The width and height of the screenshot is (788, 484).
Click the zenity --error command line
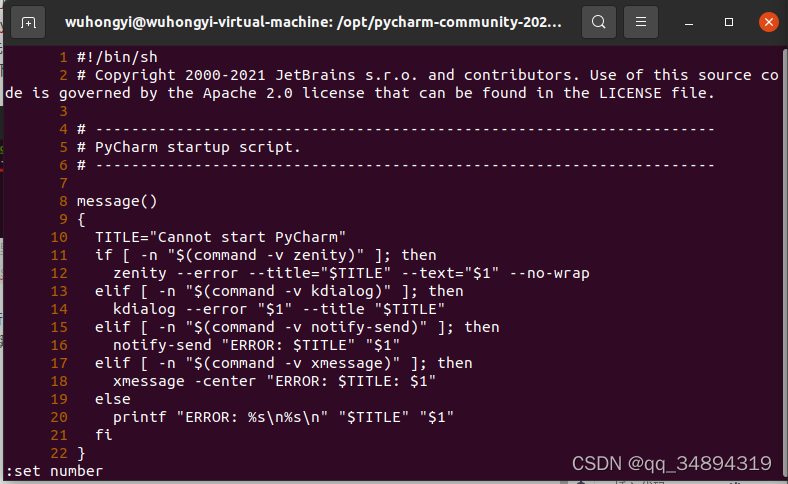coord(351,273)
